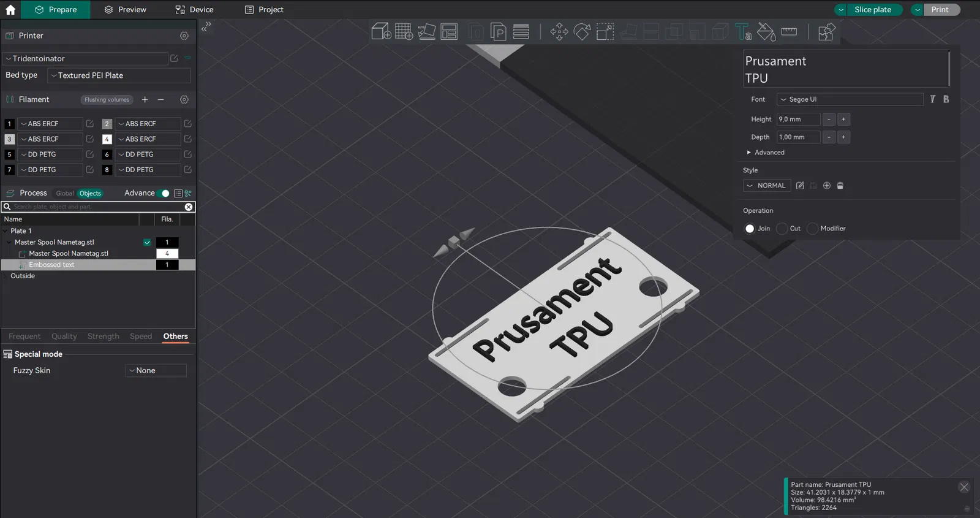Click the Arrange all objects icon

click(x=450, y=31)
